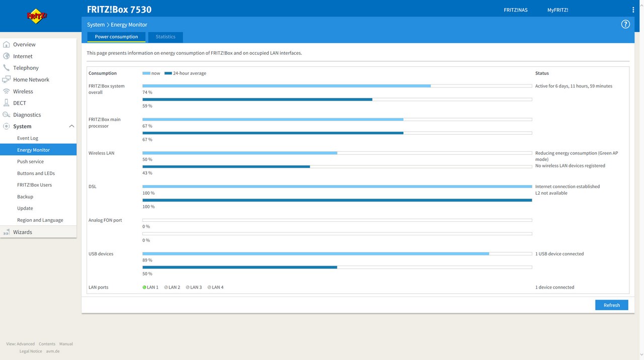Click '1 USB device connected' status
Image resolution: width=644 pixels, height=360 pixels.
point(559,254)
